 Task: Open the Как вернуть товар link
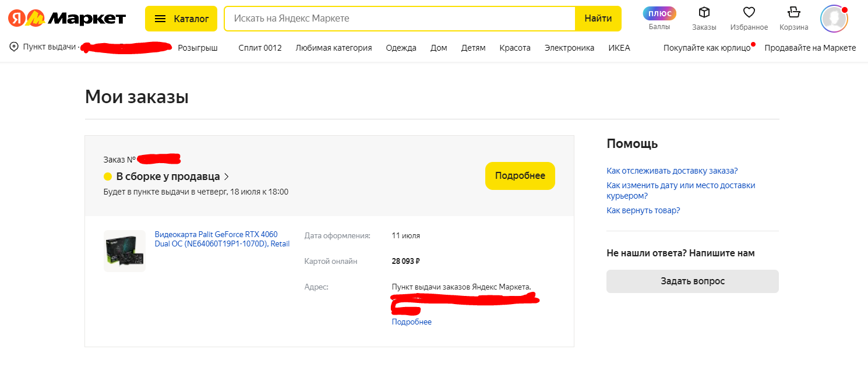click(643, 210)
